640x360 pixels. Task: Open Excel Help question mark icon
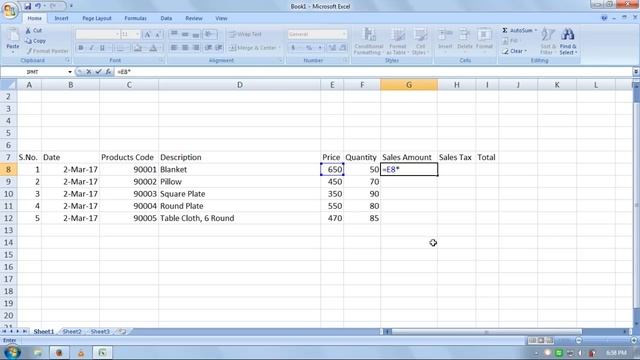[604, 18]
